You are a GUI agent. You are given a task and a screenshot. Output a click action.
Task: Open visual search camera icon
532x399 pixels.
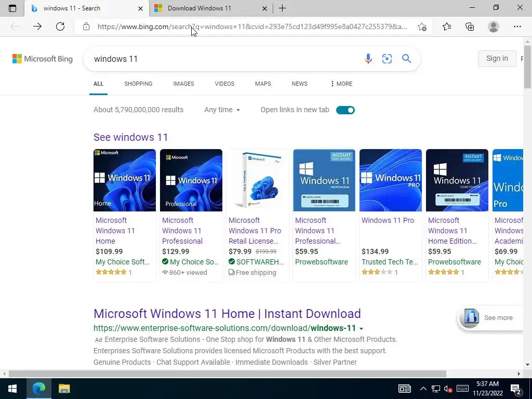[x=387, y=59]
